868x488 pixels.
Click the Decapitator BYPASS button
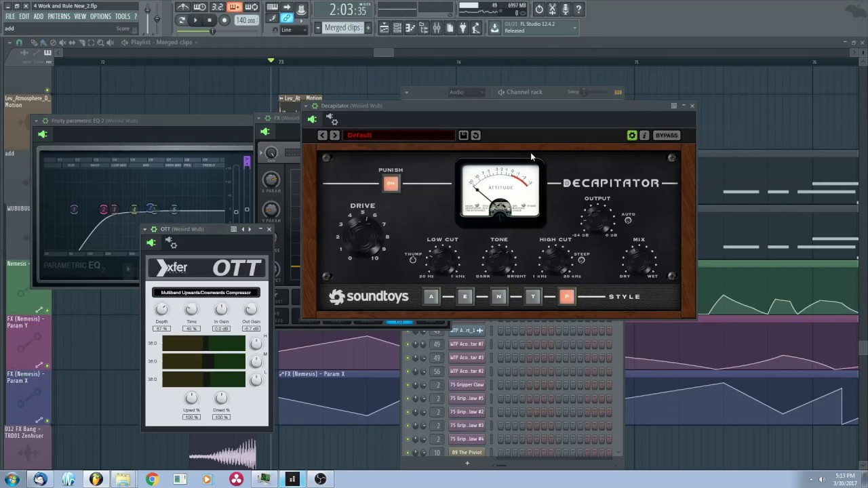coord(667,135)
